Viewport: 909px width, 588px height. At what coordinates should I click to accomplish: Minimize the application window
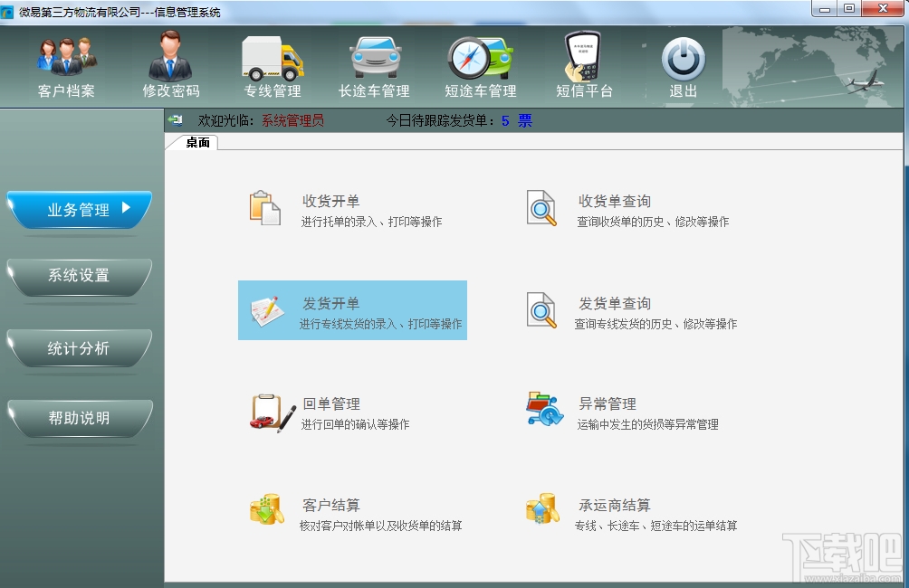pos(824,9)
